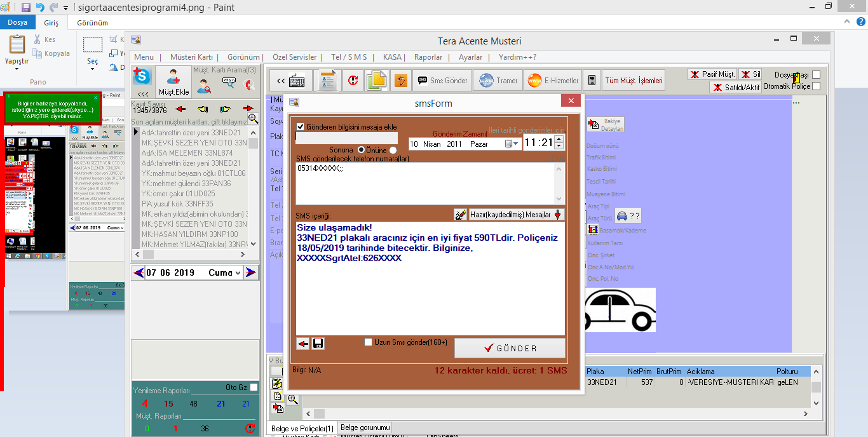Click red refresh icon in main toolbar

coord(353,81)
